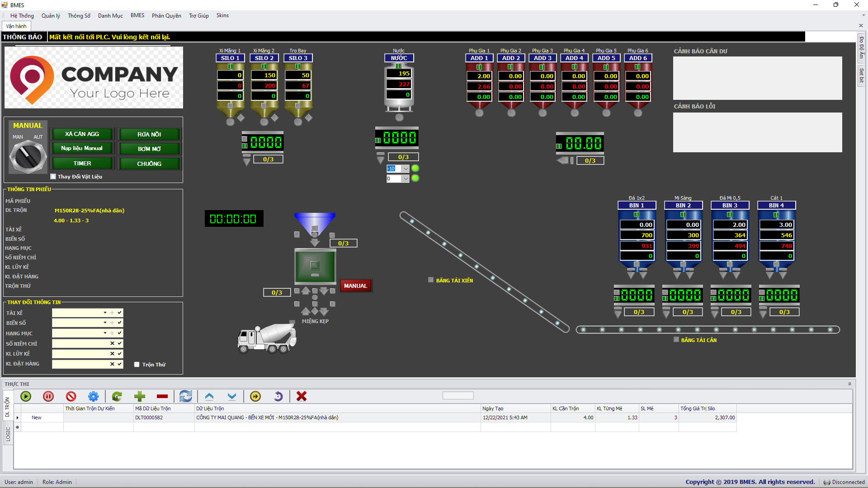The width and height of the screenshot is (868, 488).
Task: Add new BIỂN SỐ with plus icon
Action: click(112, 323)
